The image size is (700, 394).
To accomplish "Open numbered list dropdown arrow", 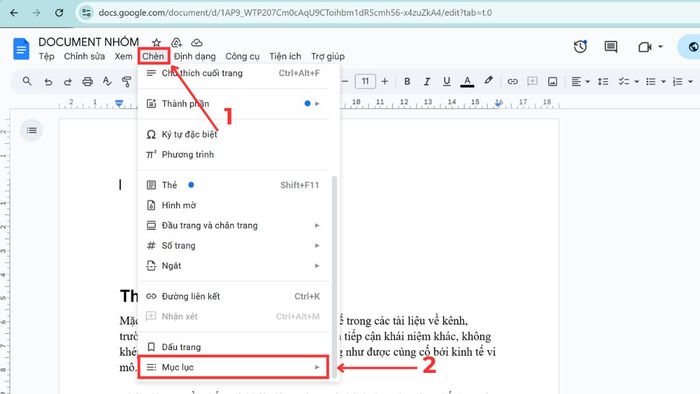I will 690,82.
